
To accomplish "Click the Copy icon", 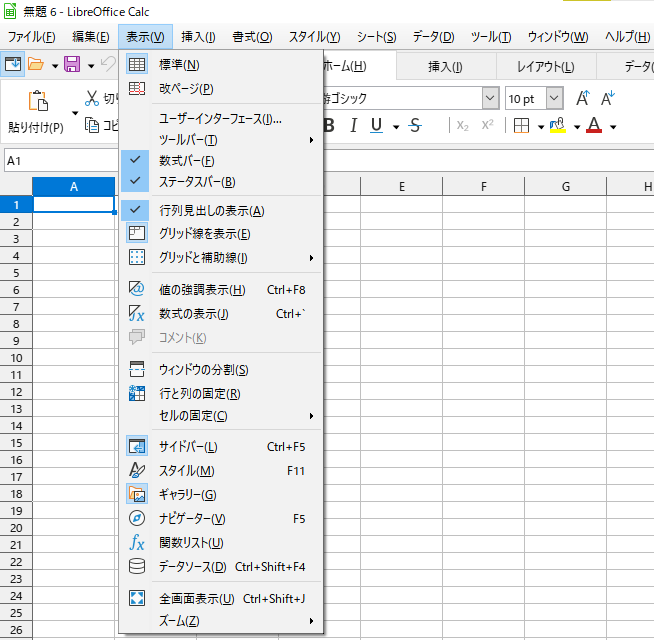I will (91, 125).
